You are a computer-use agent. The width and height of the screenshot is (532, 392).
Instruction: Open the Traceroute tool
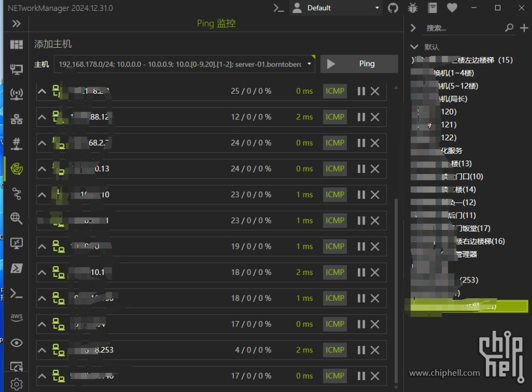click(x=16, y=194)
